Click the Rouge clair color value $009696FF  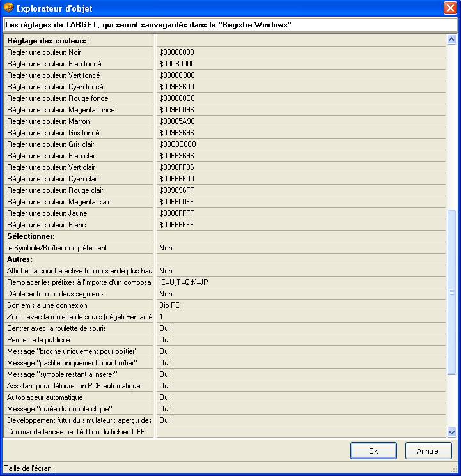coord(301,190)
